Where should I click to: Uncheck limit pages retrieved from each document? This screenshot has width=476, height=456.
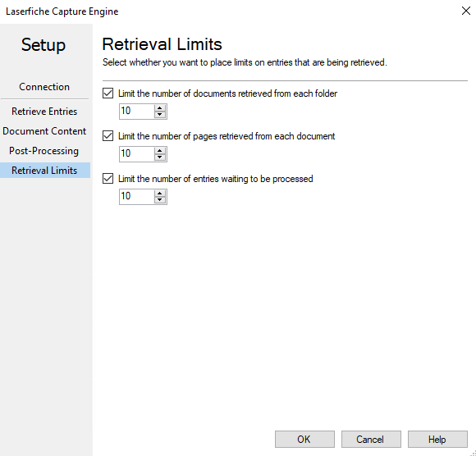click(108, 136)
